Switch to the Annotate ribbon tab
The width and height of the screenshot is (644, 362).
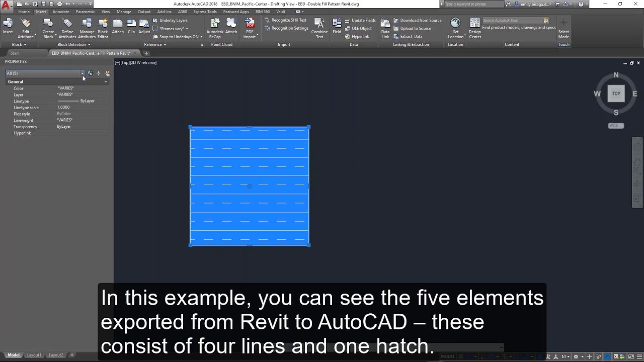(x=60, y=11)
